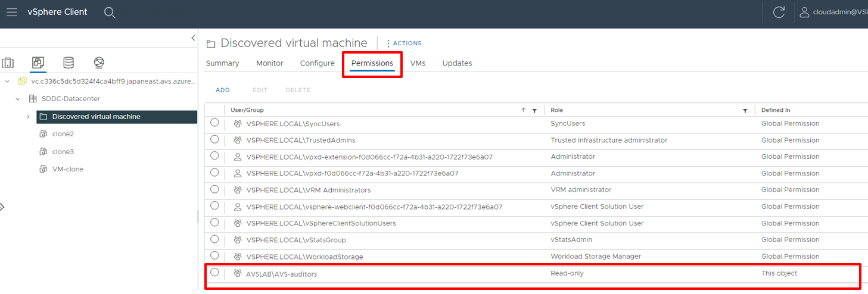Select radio button for AVSLAB\AVS-auditors
This screenshot has width=868, height=294.
(214, 273)
